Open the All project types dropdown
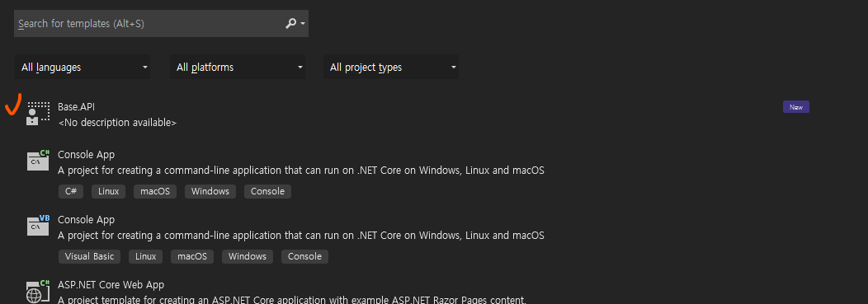 click(x=391, y=67)
